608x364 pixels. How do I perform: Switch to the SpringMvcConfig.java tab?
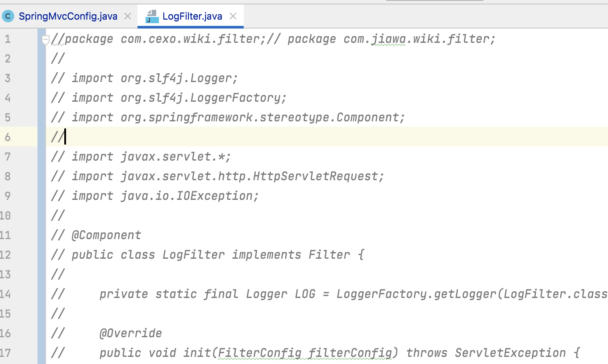point(68,17)
